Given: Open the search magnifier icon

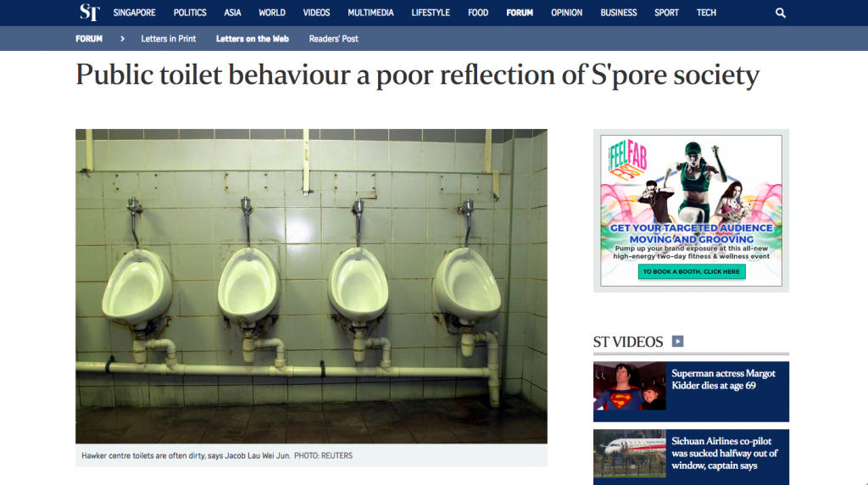Looking at the screenshot, I should tap(781, 13).
